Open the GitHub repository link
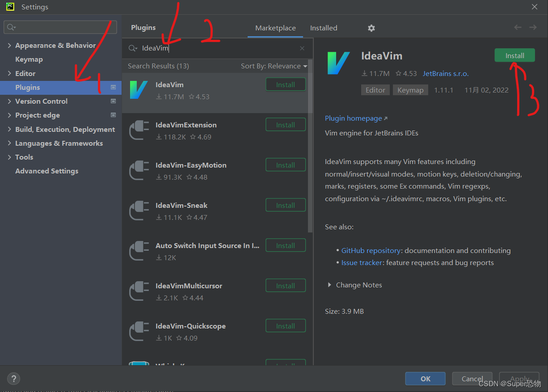 coord(371,251)
